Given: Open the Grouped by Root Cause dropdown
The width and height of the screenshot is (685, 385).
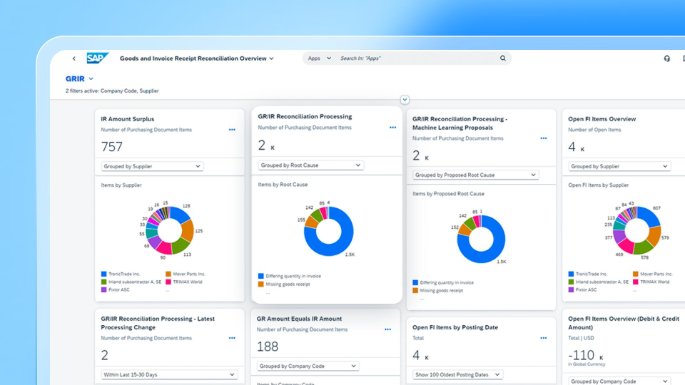Looking at the screenshot, I should [310, 165].
